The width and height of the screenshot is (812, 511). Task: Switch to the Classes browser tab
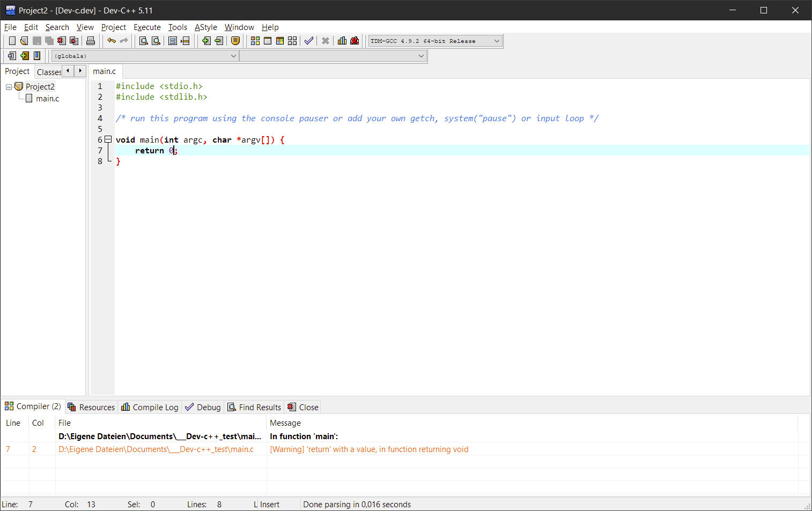click(x=49, y=72)
